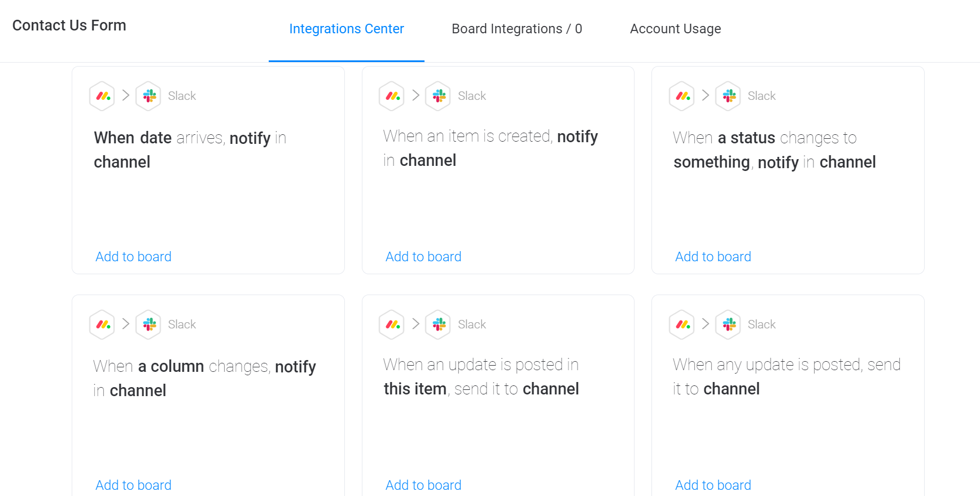
Task: Click monday icon in 'any update is posted' card
Action: [x=682, y=324]
